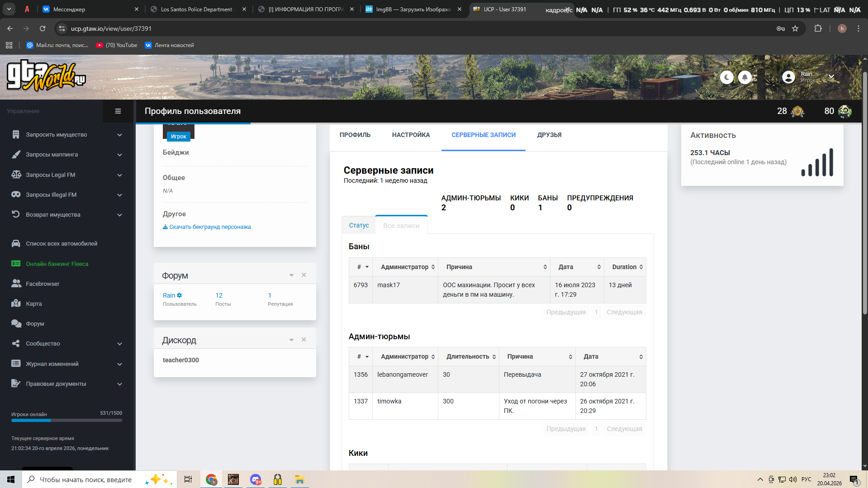
Task: Open Запросы Legal FM scales icon
Action: (x=16, y=175)
